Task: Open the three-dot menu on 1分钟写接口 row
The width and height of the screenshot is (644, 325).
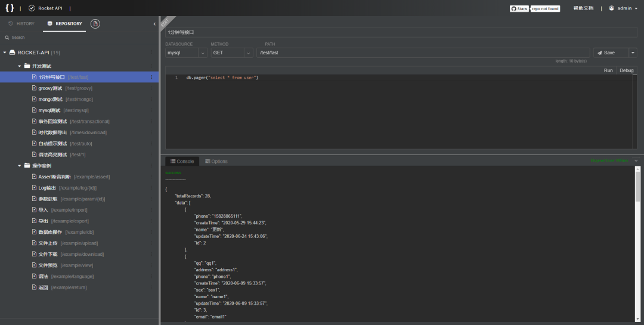Action: [151, 77]
